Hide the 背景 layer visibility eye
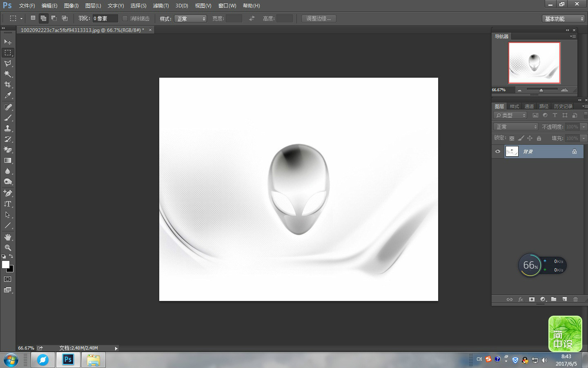This screenshot has height=368, width=588. tap(498, 151)
